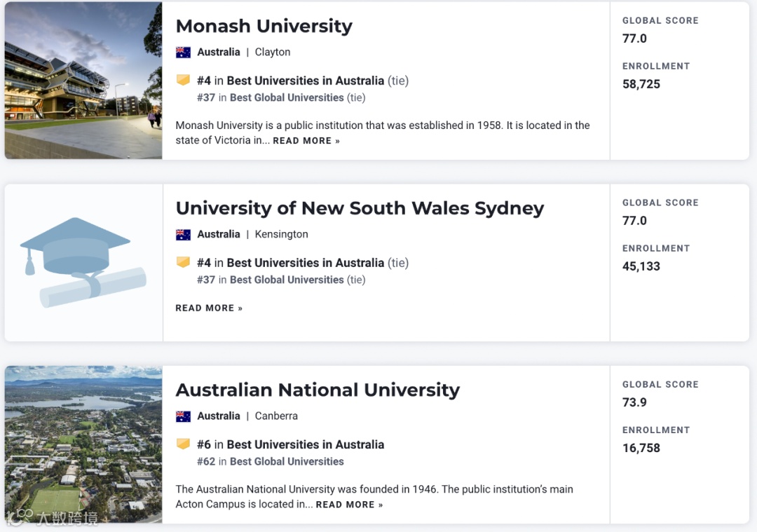
Task: Click Monash's Best Global Universities #37 link
Action: coord(287,97)
